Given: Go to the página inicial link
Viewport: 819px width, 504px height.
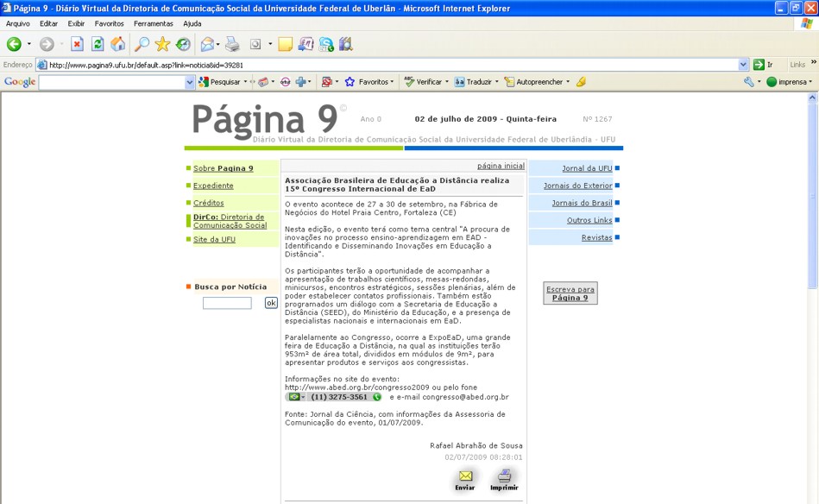Looking at the screenshot, I should 501,166.
